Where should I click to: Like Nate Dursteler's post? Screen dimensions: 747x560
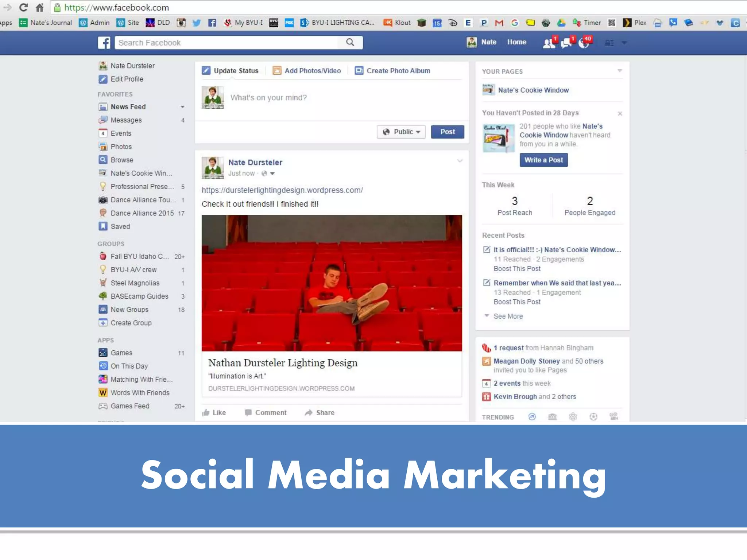pos(214,413)
